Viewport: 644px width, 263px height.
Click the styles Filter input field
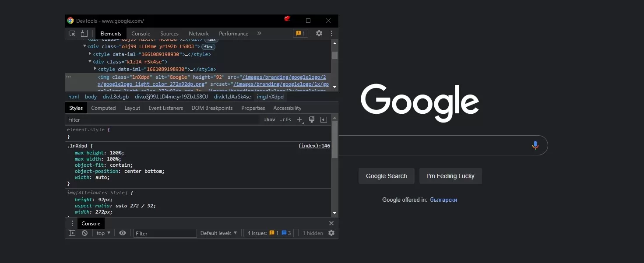pos(163,119)
